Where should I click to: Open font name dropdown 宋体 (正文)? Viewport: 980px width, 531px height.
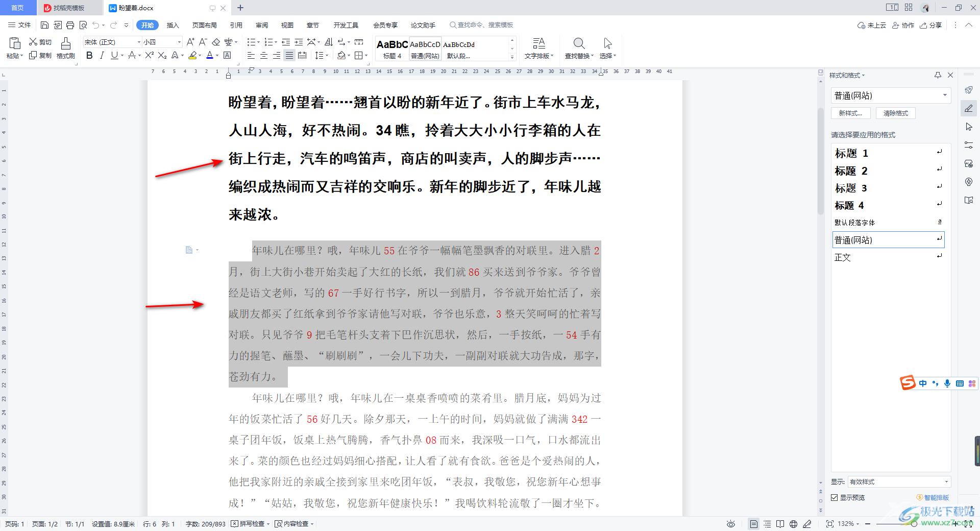point(138,42)
